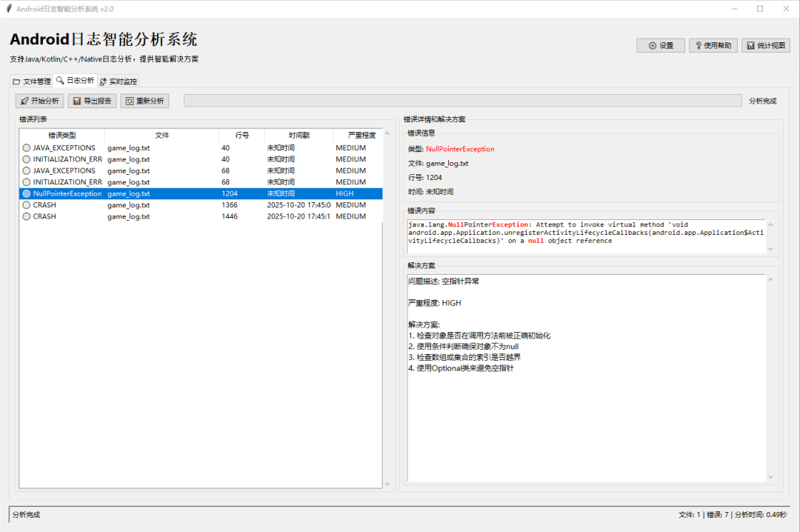The image size is (800, 532).
Task: Select the INITIALIZATION_ERR row at line 68
Action: pos(201,182)
